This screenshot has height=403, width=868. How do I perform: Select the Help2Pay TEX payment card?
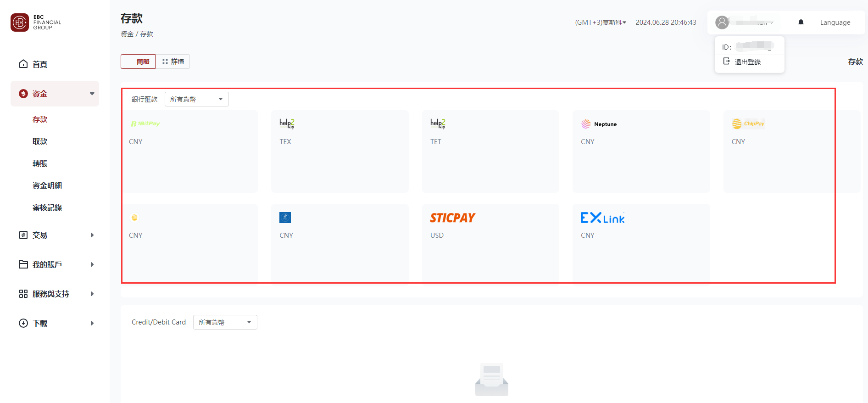point(340,151)
